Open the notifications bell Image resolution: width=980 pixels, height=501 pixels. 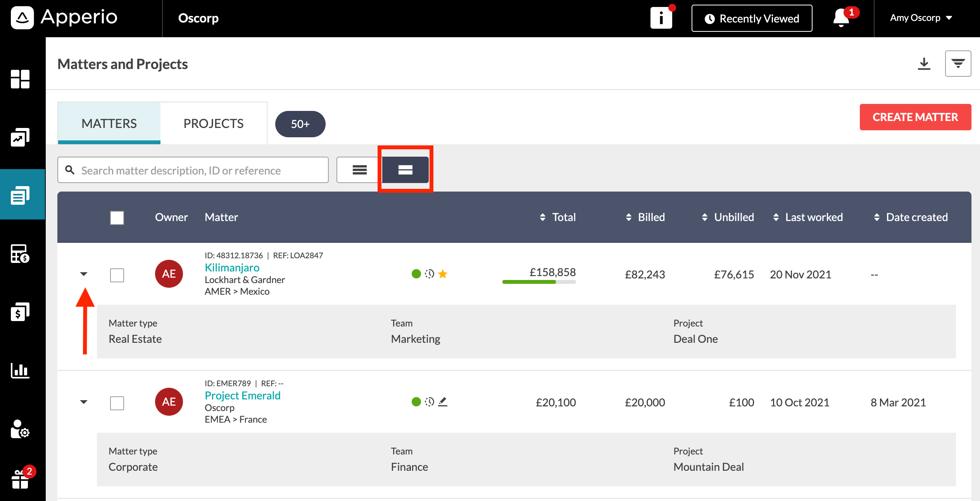841,18
